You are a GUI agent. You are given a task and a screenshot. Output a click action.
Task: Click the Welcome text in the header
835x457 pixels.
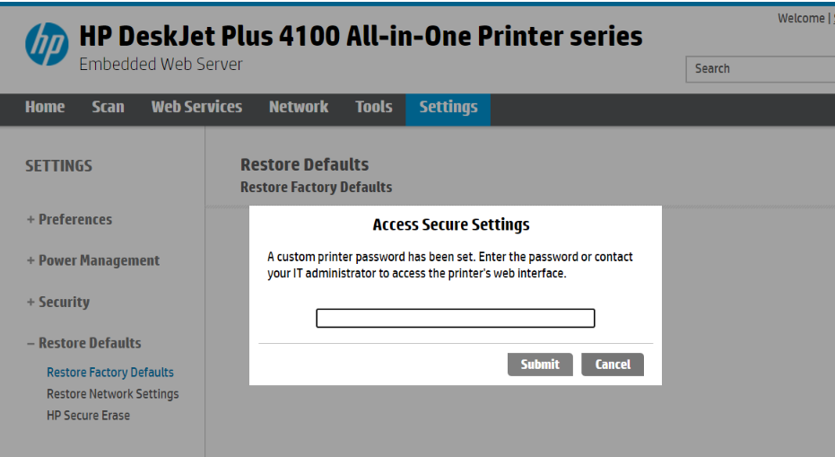pos(800,18)
